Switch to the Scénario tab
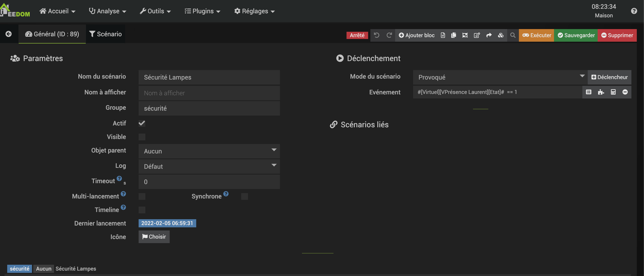Viewport: 644px width, 276px height. [x=106, y=34]
